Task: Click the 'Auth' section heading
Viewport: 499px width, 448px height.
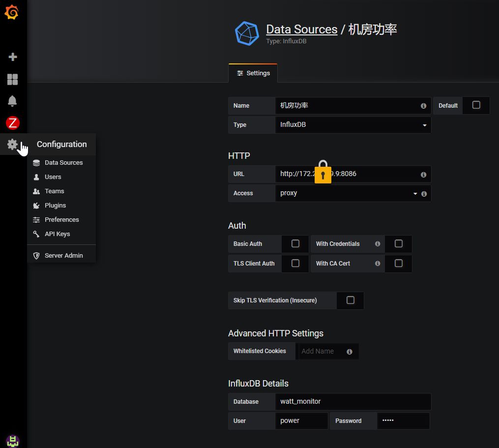Action: (237, 226)
